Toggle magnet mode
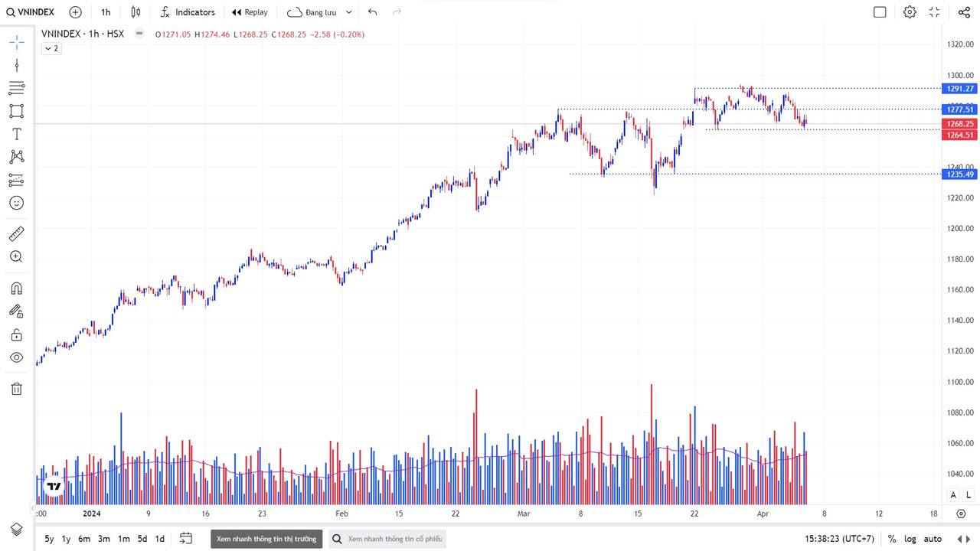 point(17,289)
